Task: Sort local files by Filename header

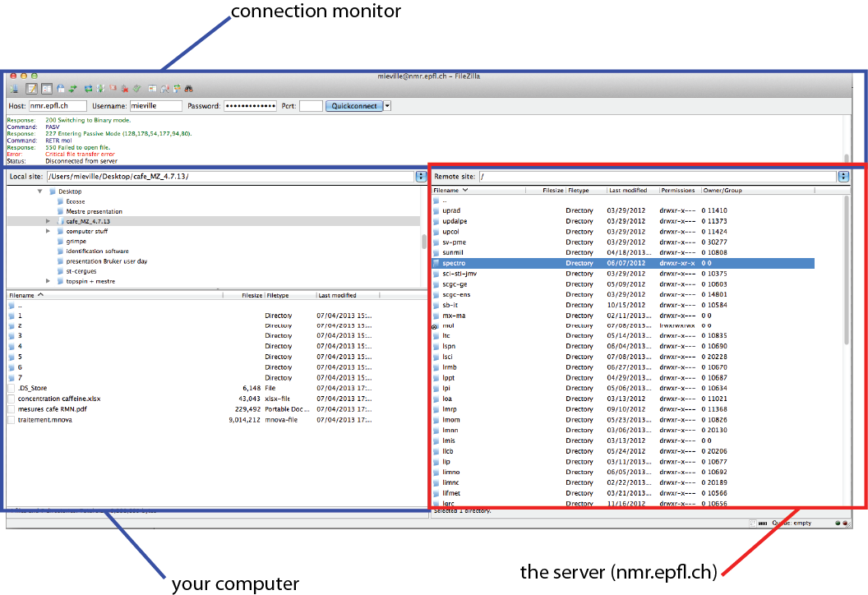Action: [114, 296]
